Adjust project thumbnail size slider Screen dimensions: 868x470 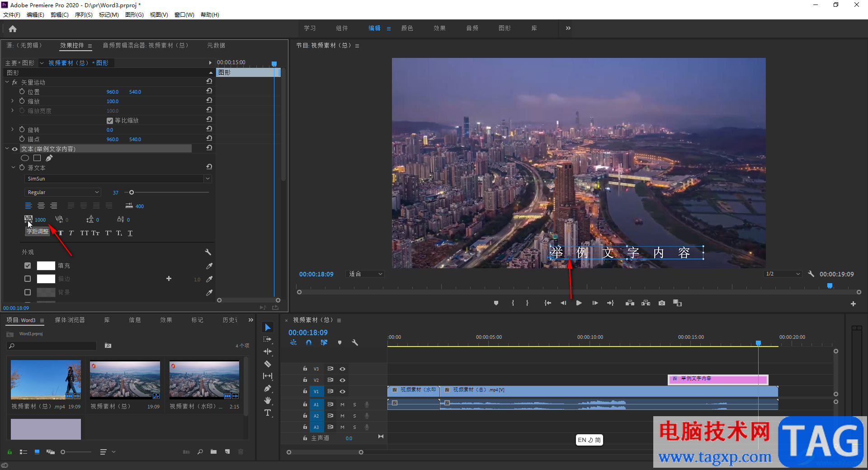click(63, 452)
